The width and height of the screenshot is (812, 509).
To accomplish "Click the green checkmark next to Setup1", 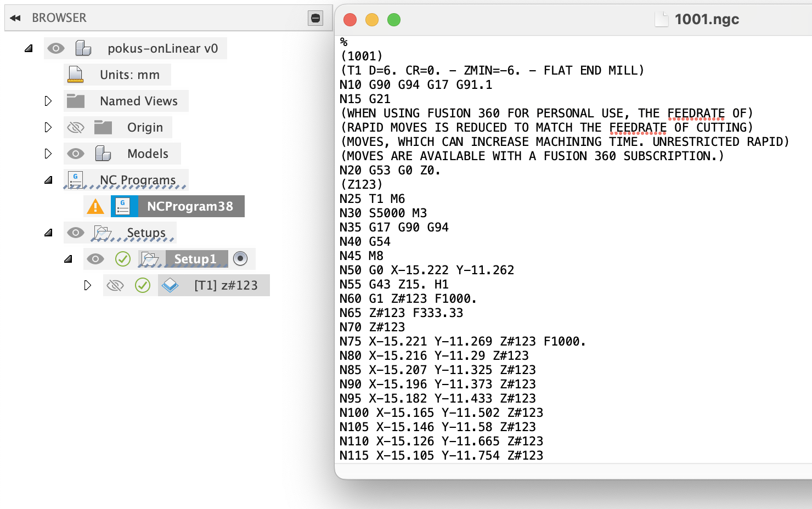I will click(x=123, y=259).
